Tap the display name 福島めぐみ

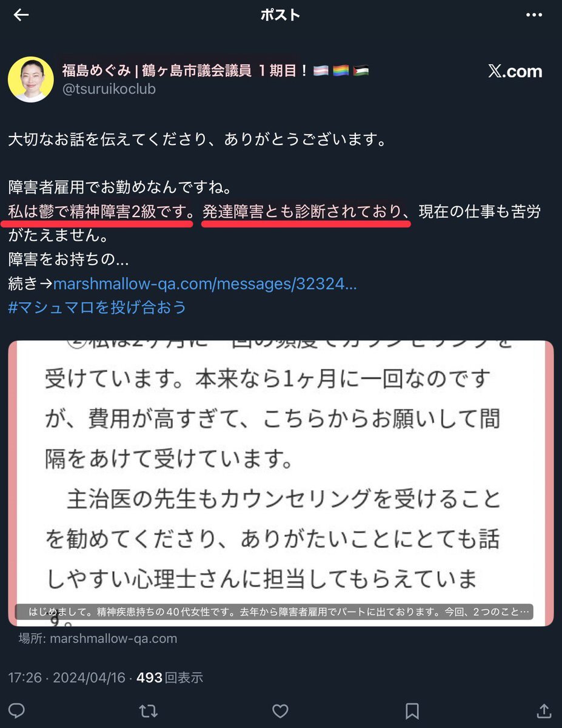pos(96,70)
